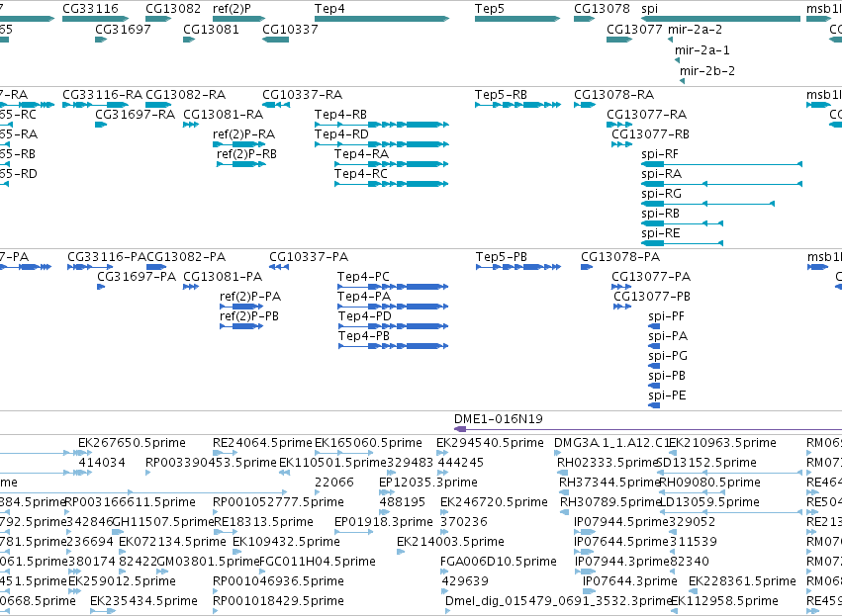Select the CG13077-RB transcript label
This screenshot has width=842, height=616.
(650, 134)
